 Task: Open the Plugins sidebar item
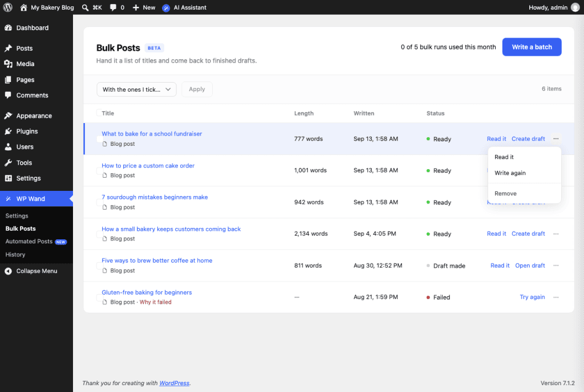pyautogui.click(x=27, y=131)
